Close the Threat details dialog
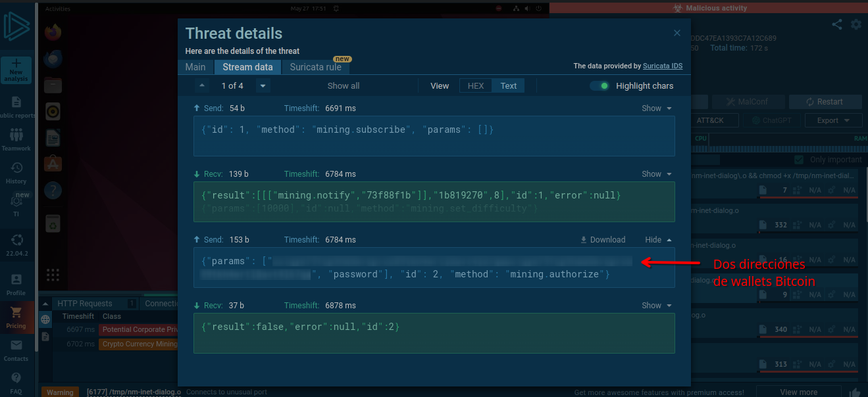 (x=677, y=33)
